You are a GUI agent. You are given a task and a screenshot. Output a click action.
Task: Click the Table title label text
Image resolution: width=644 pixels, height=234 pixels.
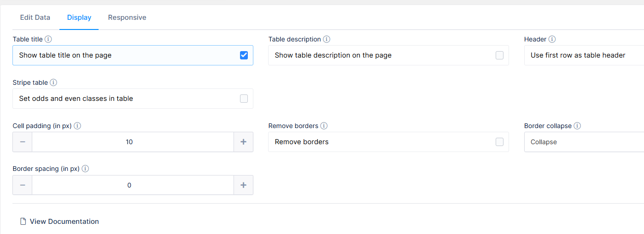(28, 40)
